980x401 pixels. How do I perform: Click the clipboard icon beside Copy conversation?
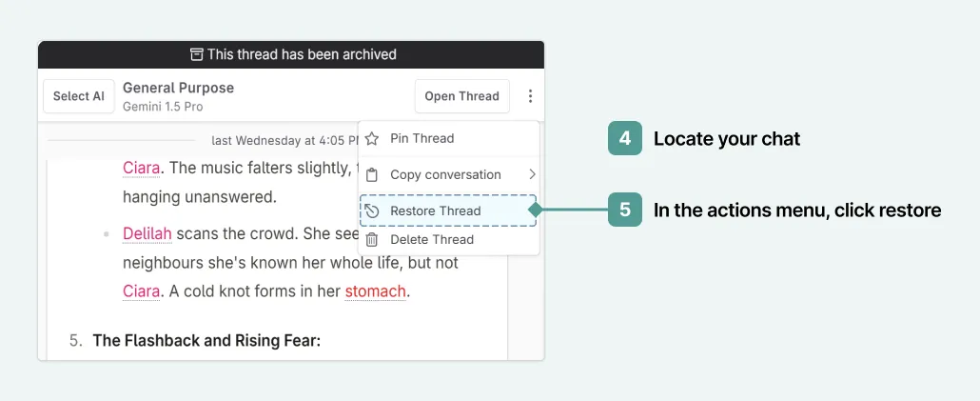pyautogui.click(x=372, y=175)
